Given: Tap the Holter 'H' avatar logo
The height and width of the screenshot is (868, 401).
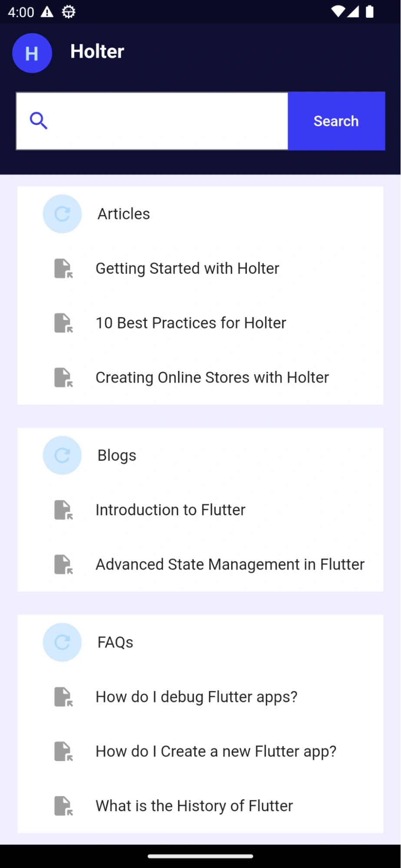Looking at the screenshot, I should (32, 53).
